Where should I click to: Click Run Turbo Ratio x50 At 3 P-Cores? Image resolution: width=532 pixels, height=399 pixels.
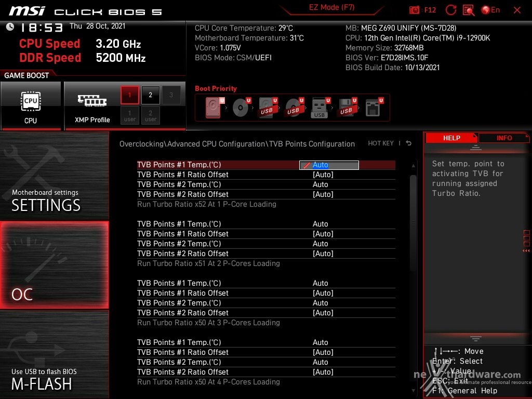[x=208, y=323]
